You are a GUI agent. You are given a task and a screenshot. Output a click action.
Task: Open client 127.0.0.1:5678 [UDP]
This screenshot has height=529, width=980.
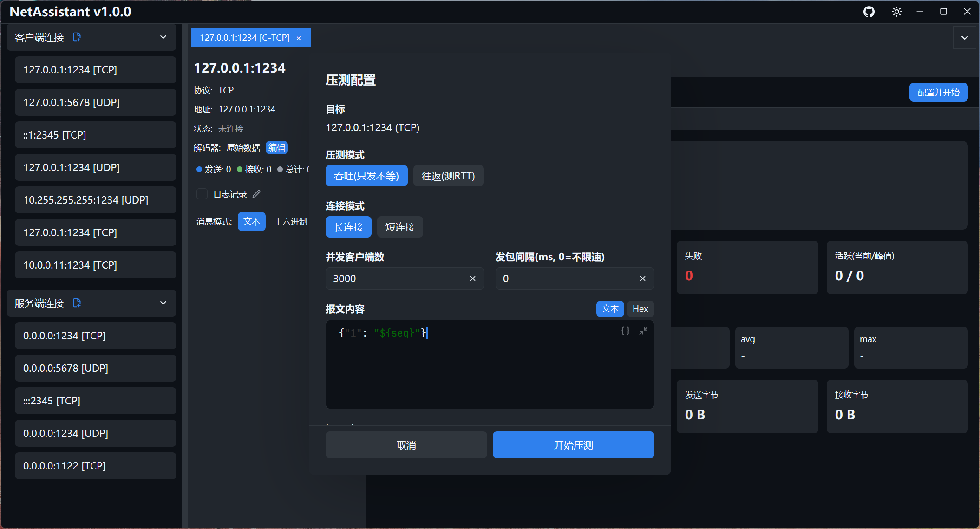click(96, 102)
